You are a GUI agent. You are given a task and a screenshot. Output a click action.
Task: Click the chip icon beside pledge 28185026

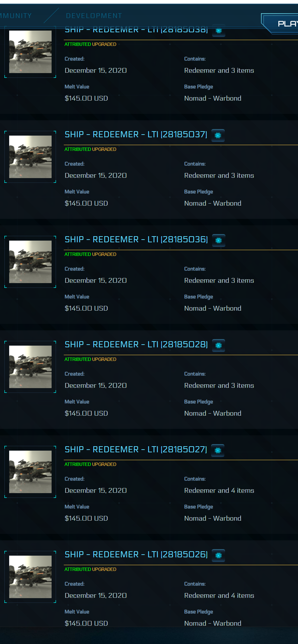(219, 555)
